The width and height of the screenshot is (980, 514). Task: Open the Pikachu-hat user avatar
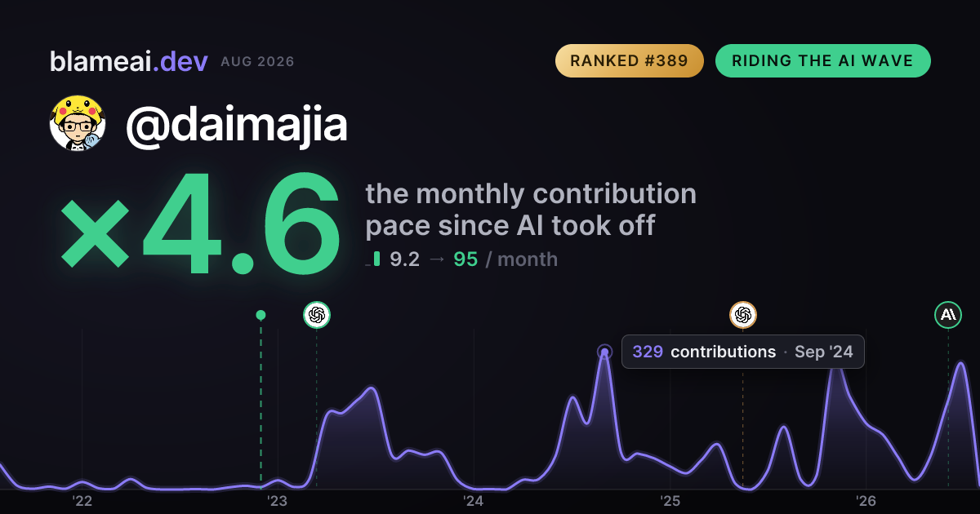78,123
